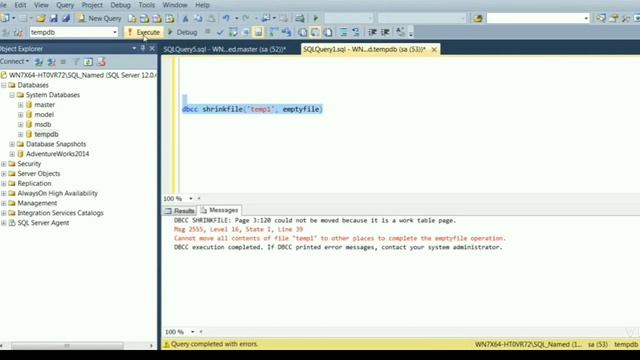640x360 pixels.
Task: Cut the selection with the Cut icon
Action: pos(185,18)
